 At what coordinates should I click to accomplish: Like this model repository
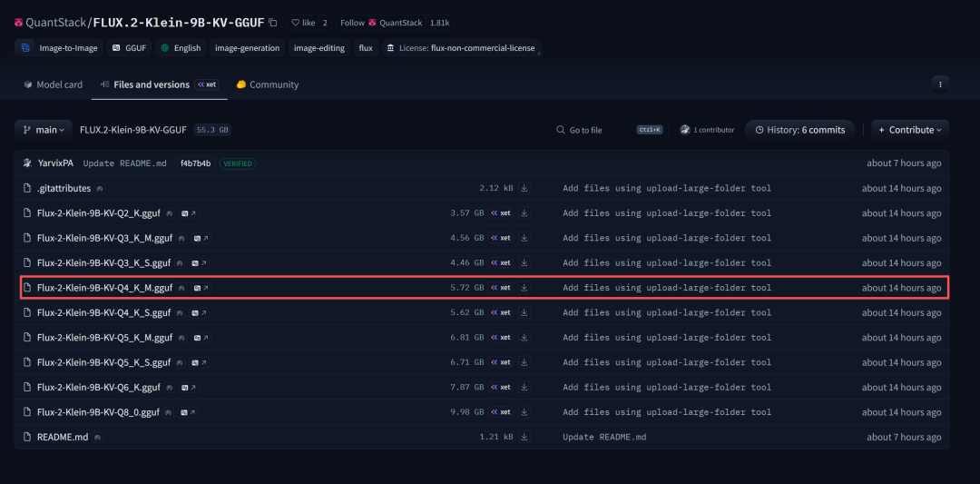pyautogui.click(x=303, y=23)
